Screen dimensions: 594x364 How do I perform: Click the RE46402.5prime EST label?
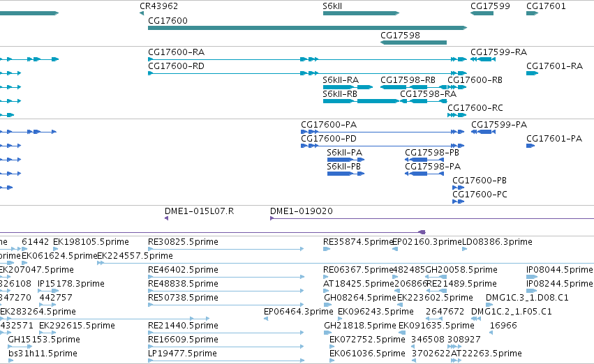[x=183, y=270]
